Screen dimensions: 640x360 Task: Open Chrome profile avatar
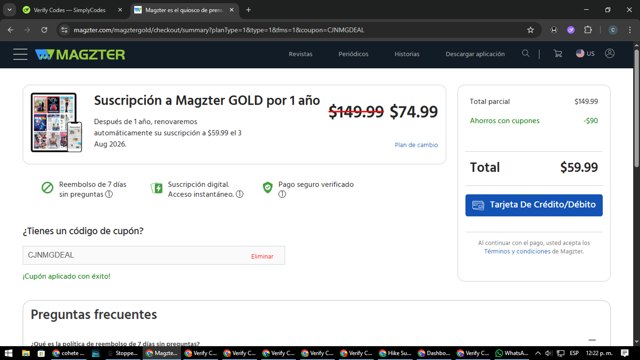point(613,30)
